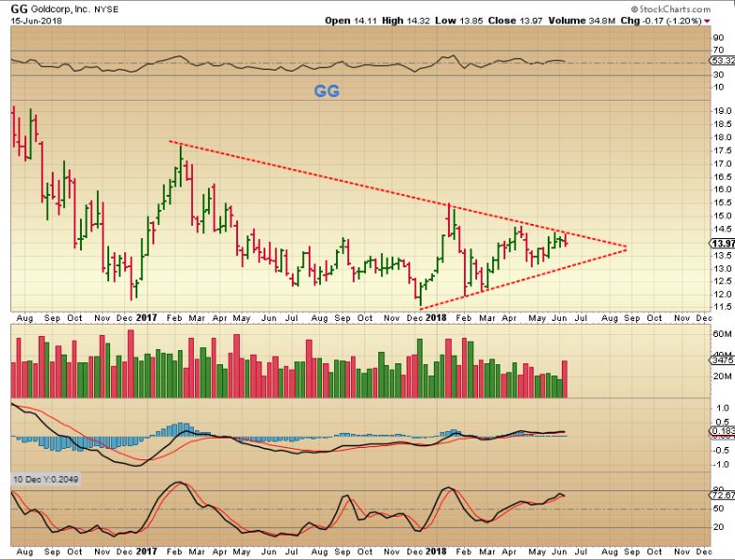735x560 pixels.
Task: Click the -1.0 level on the MACD axis
Action: (x=722, y=464)
